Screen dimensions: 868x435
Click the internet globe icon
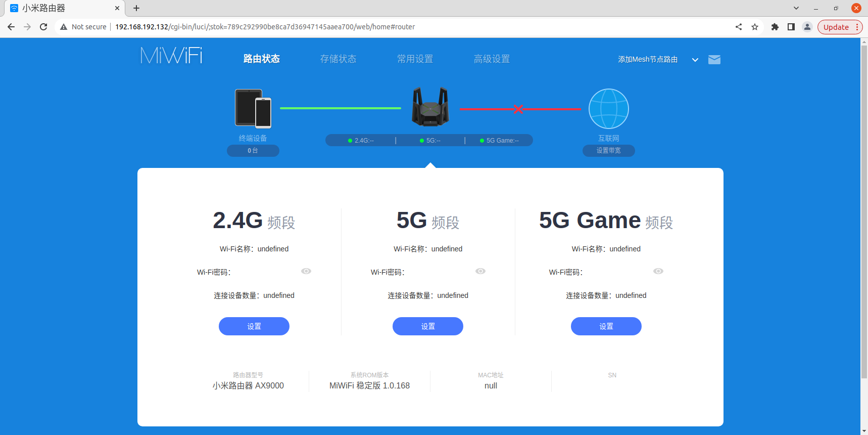[x=609, y=109]
